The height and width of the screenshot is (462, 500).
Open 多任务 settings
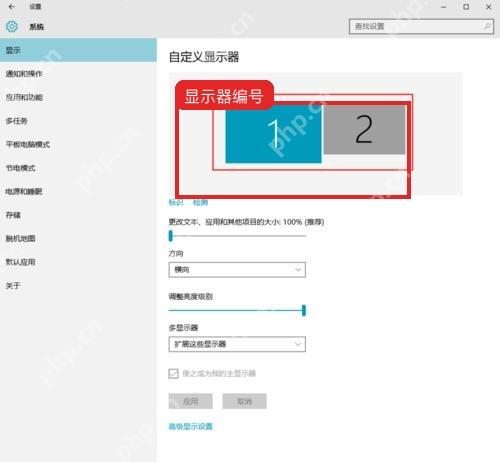click(78, 121)
